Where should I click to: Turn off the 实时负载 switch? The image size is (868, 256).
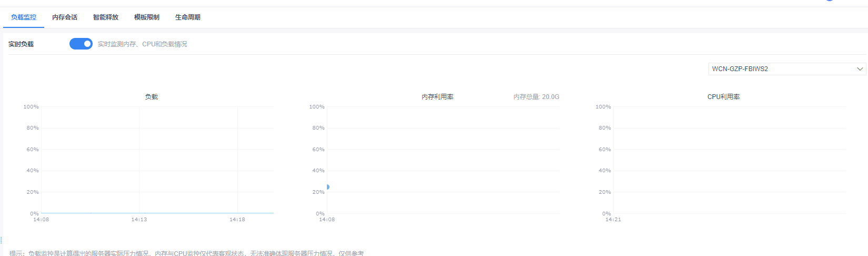pyautogui.click(x=81, y=44)
